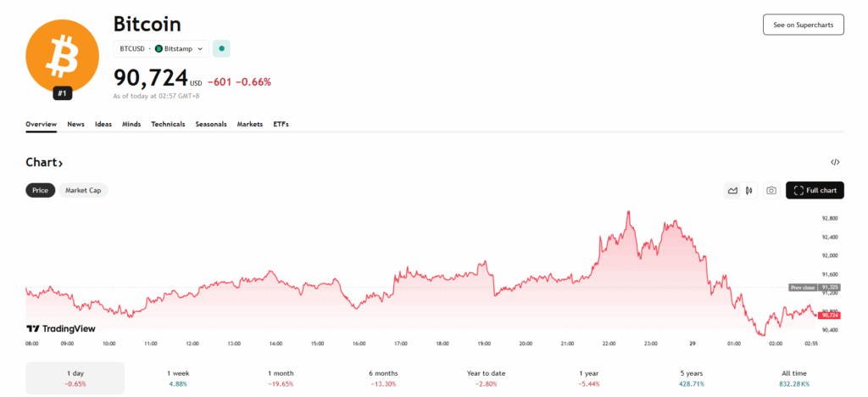The height and width of the screenshot is (397, 868).
Task: Select the All time range
Action: pyautogui.click(x=794, y=378)
